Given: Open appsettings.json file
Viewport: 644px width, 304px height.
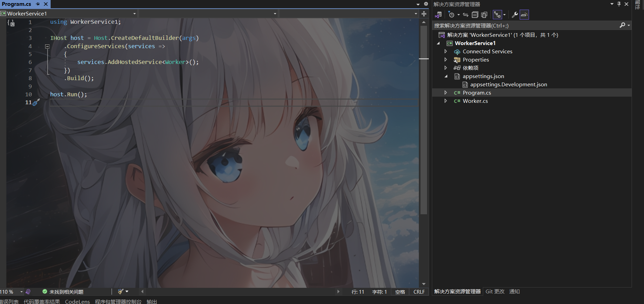Looking at the screenshot, I should (483, 76).
